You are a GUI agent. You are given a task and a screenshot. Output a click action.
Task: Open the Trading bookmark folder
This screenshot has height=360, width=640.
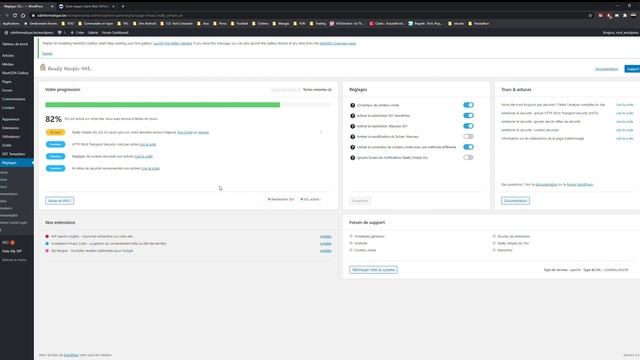[318, 24]
